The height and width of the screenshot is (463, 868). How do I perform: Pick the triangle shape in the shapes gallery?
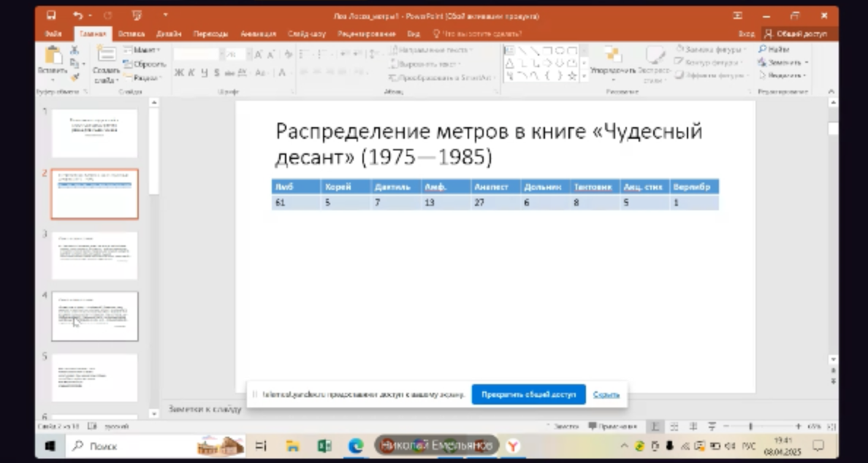pos(509,63)
